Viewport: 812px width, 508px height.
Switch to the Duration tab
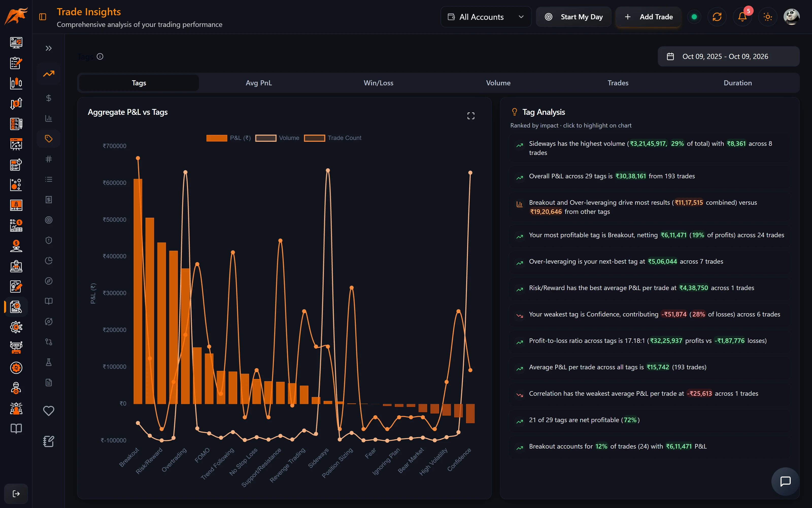738,83
